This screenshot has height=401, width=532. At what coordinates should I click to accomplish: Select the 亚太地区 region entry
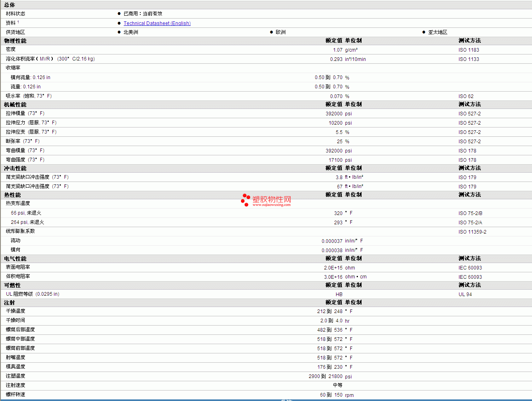pos(438,32)
